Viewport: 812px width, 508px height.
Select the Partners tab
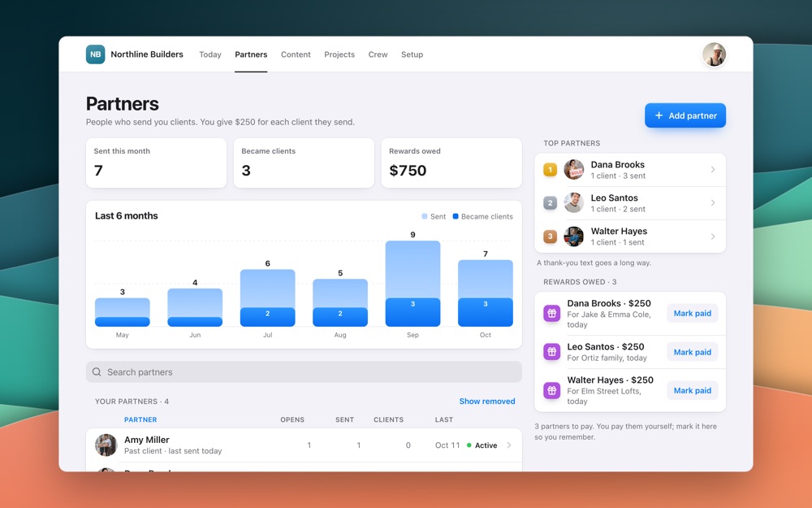pos(251,54)
